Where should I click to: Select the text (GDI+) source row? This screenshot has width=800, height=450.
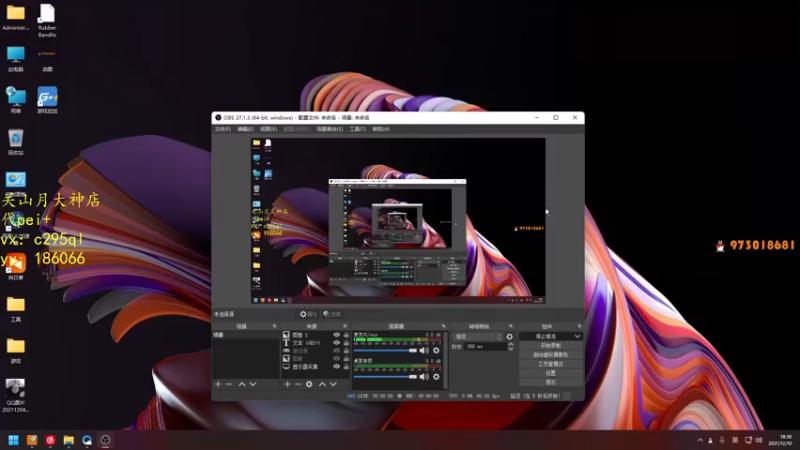pyautogui.click(x=306, y=343)
